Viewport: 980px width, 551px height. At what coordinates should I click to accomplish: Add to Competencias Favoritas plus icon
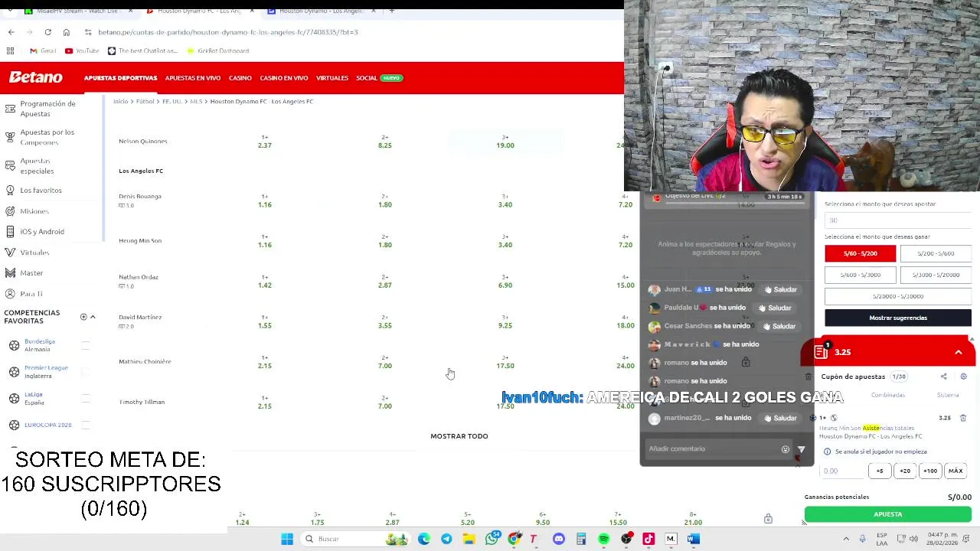click(x=83, y=317)
